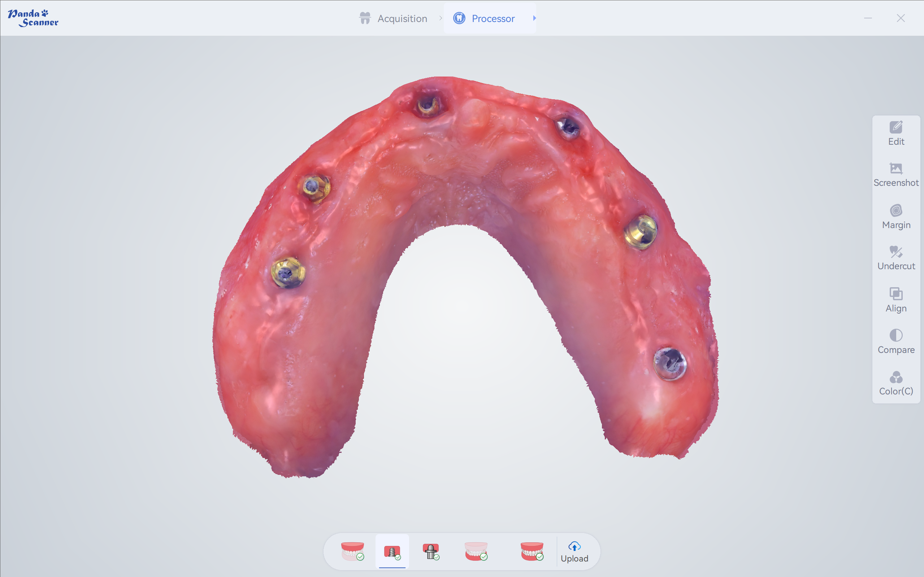
Task: Switch to the Acquisition step
Action: [402, 18]
